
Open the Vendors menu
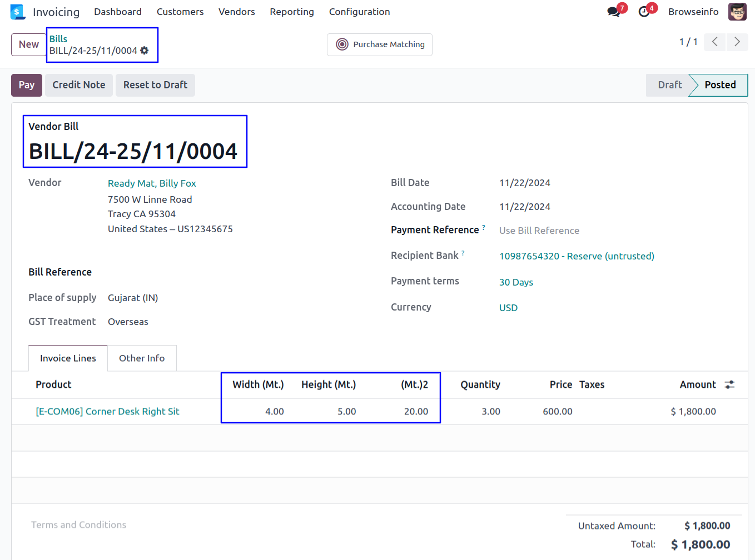point(236,12)
